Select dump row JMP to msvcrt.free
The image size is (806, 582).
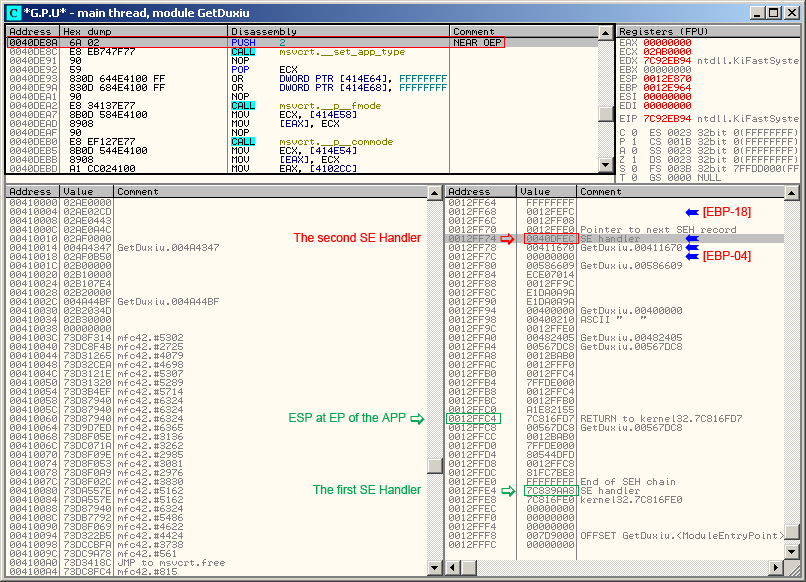point(217,563)
